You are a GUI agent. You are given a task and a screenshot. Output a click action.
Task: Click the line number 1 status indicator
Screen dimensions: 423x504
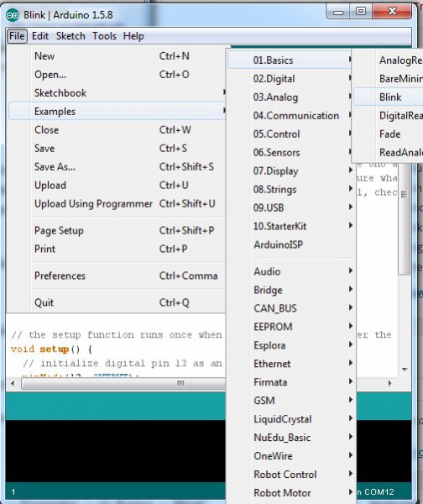[x=13, y=491]
